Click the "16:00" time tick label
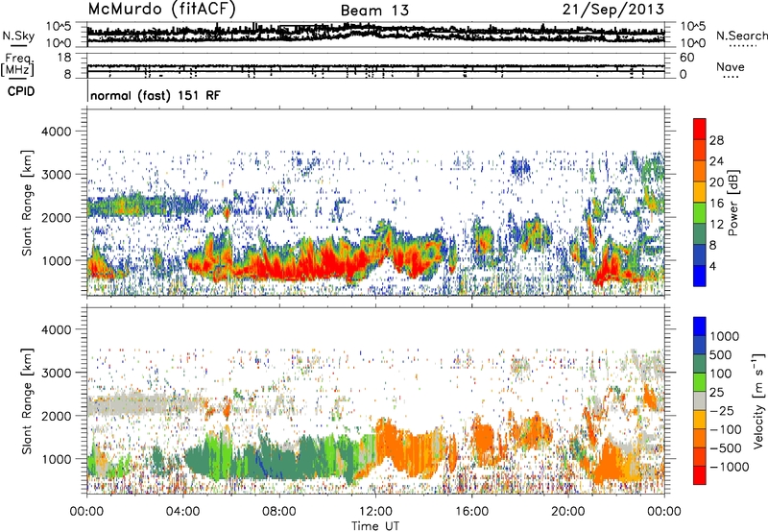 click(471, 512)
